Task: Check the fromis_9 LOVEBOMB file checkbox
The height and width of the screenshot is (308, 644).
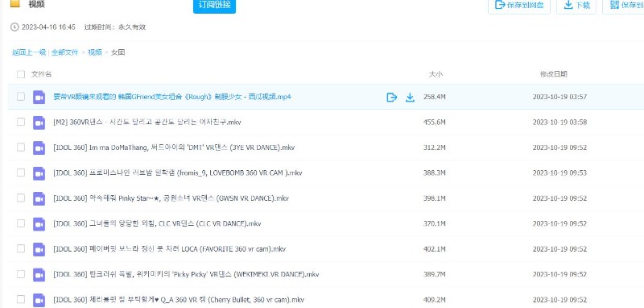Action: click(x=21, y=173)
